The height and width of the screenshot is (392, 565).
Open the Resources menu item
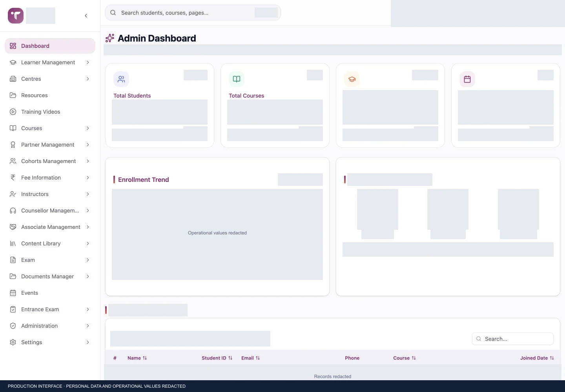(x=50, y=95)
